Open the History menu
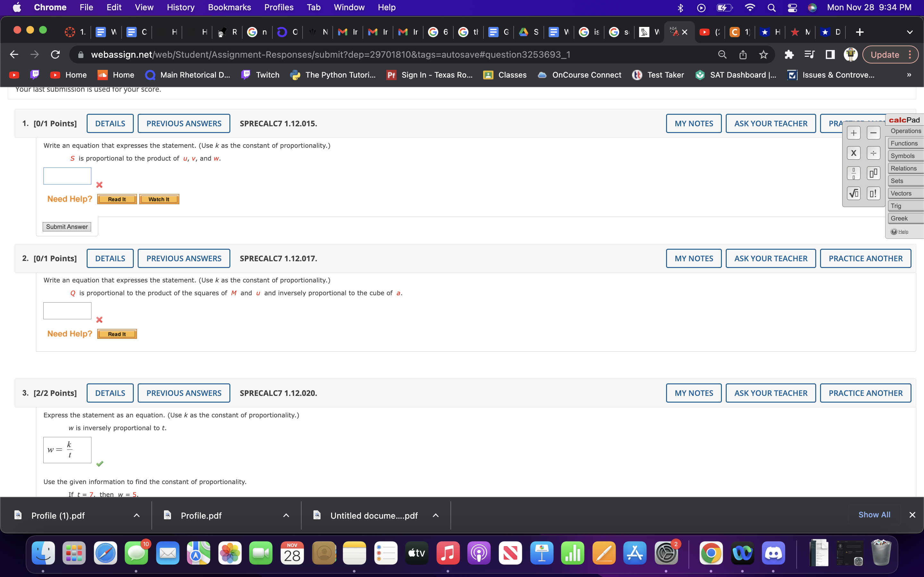924x577 pixels. tap(180, 7)
